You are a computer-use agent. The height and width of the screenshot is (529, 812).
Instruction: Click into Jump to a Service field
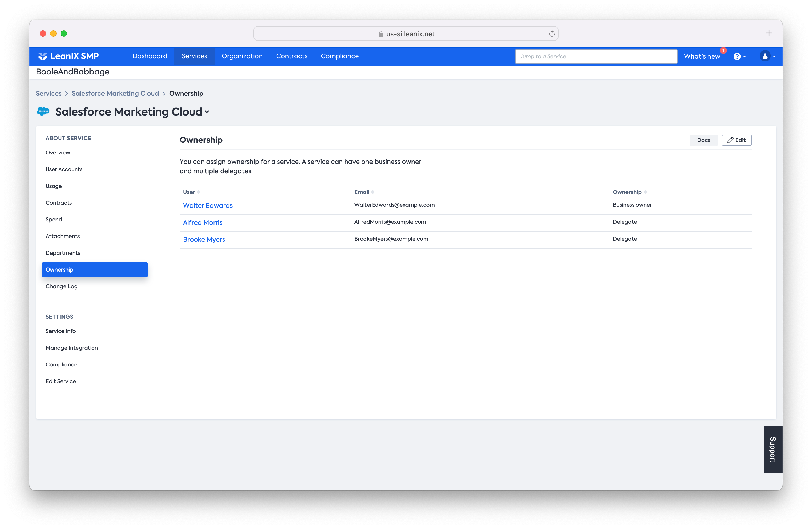596,56
